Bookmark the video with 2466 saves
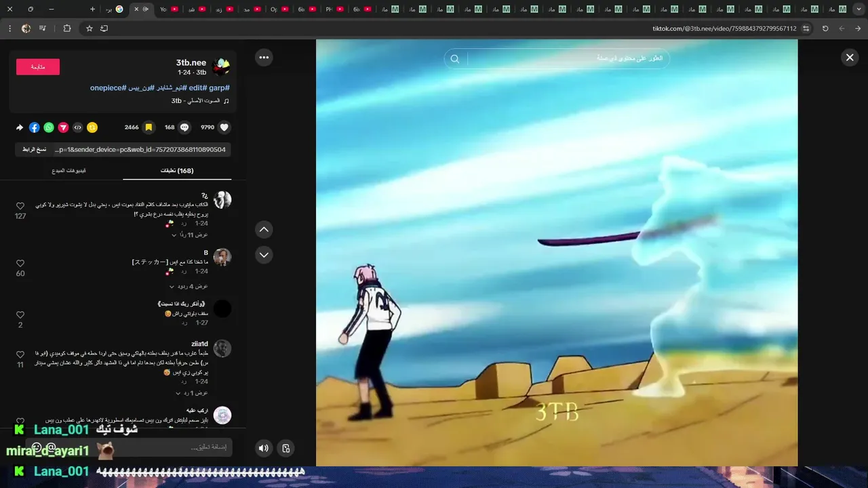Image resolution: width=868 pixels, height=488 pixels. tap(149, 127)
